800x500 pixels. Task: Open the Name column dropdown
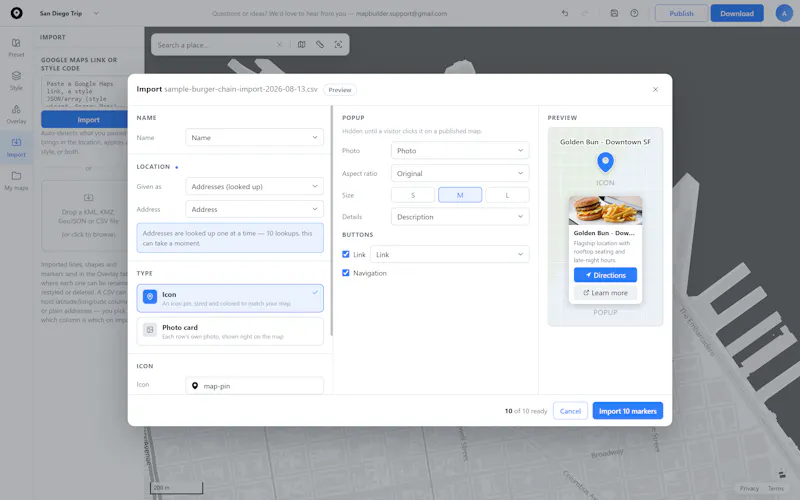point(255,138)
